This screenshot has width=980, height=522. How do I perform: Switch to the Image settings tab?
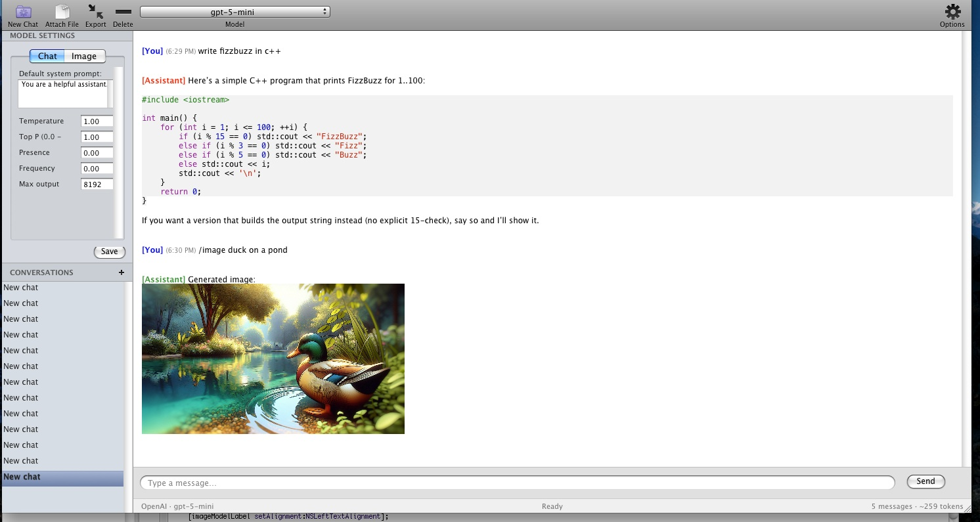(84, 56)
